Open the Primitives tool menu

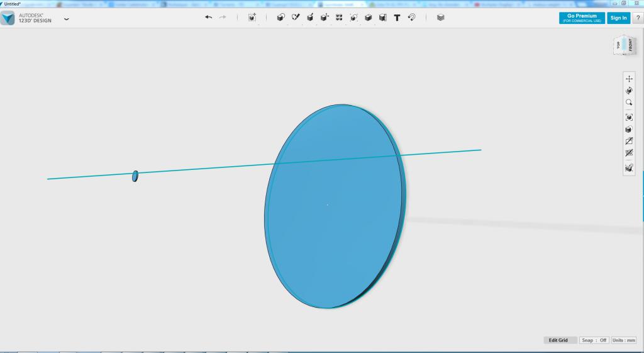(x=280, y=18)
